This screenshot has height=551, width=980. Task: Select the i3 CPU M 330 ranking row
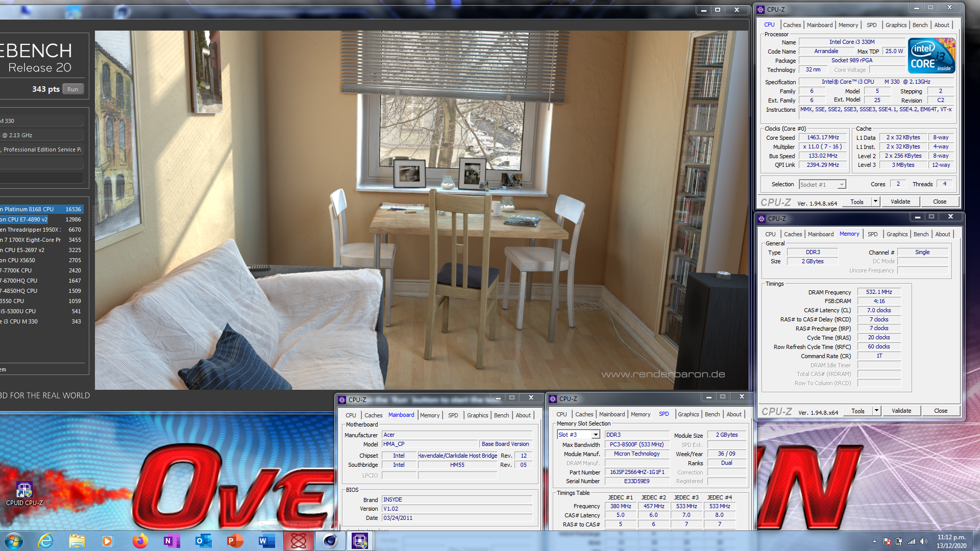click(x=41, y=321)
